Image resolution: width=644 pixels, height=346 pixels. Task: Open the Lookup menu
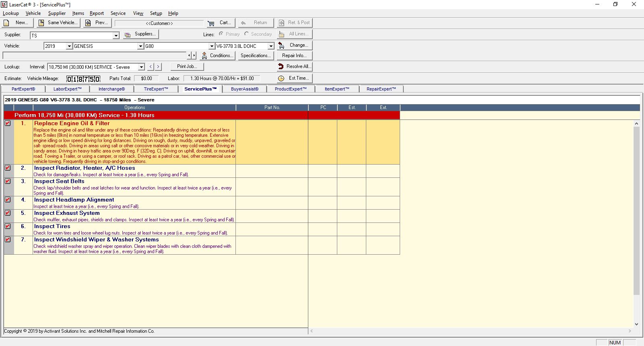(11, 13)
